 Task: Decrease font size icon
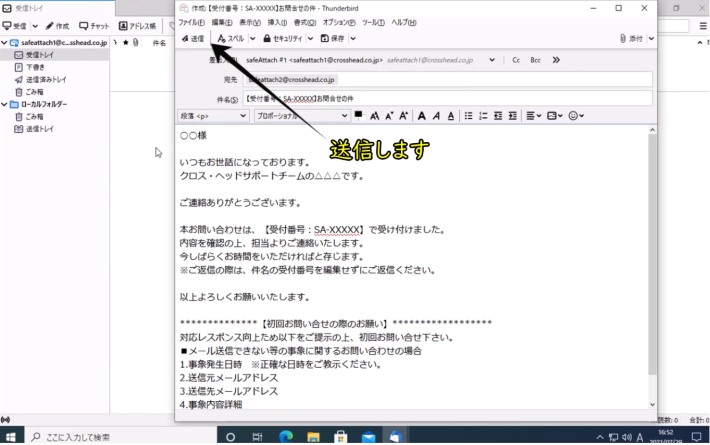pos(389,116)
